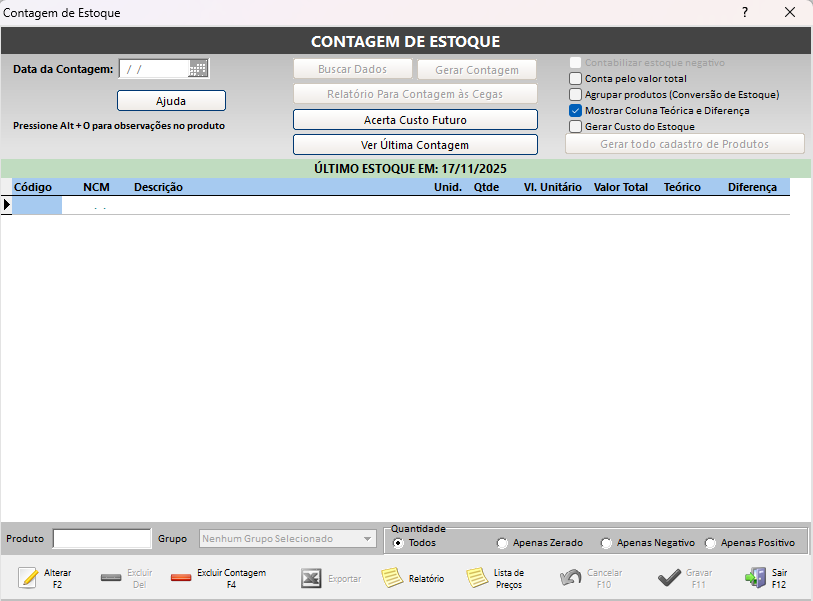Choose the Apenas Negativo quantity filter
The height and width of the screenshot is (601, 813).
coord(606,543)
